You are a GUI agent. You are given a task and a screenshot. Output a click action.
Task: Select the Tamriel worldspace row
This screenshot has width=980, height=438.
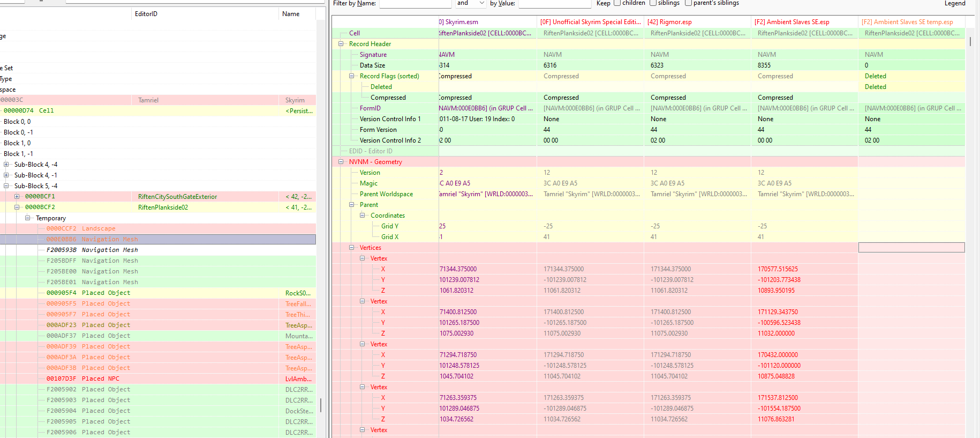[x=158, y=100]
